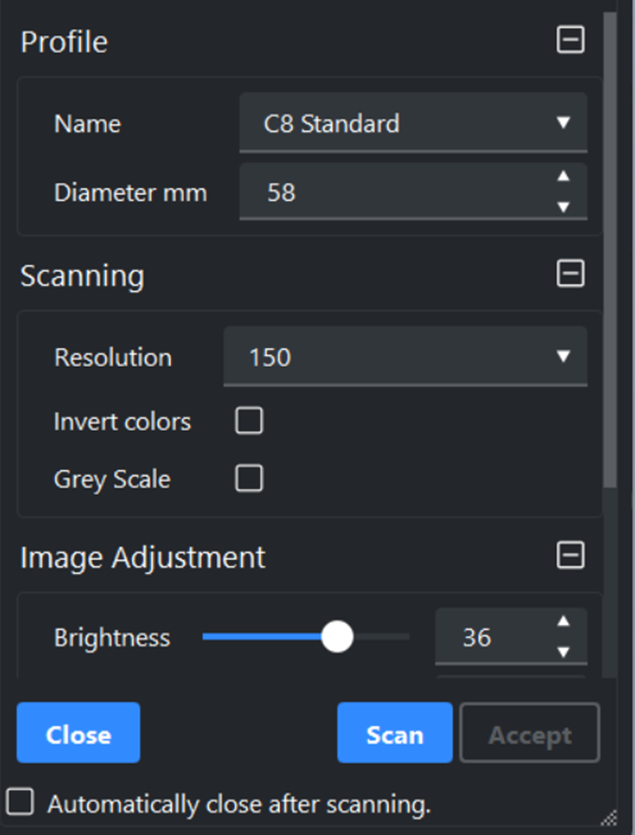Decrease Diameter mm value with down arrow

tap(563, 206)
